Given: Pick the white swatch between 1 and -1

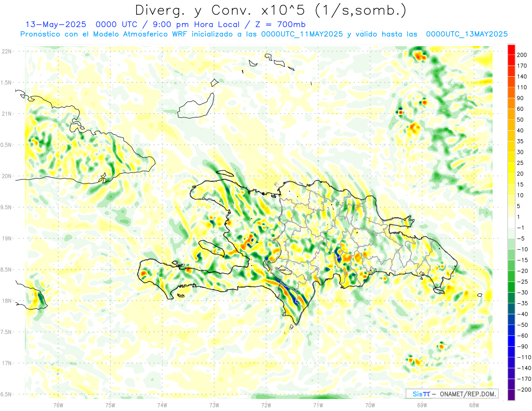Looking at the screenshot, I should 512,222.
